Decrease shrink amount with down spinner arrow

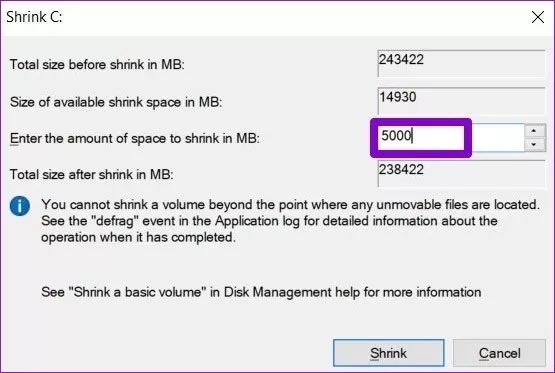click(x=533, y=144)
